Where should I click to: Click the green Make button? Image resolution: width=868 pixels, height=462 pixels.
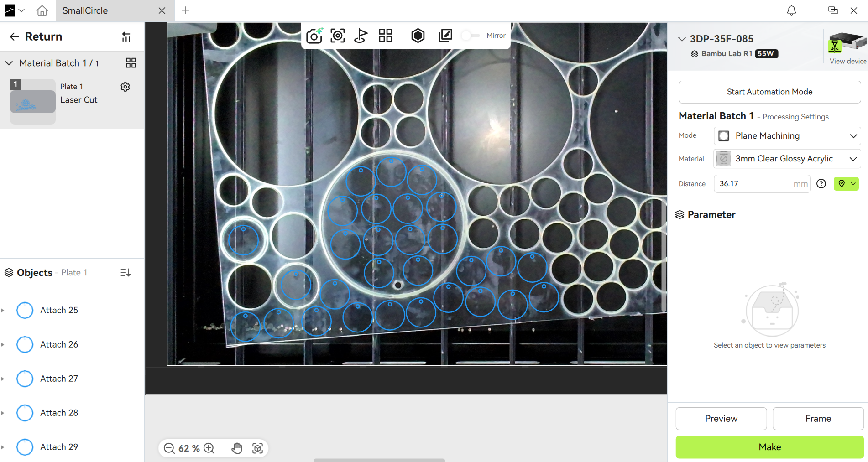click(769, 447)
